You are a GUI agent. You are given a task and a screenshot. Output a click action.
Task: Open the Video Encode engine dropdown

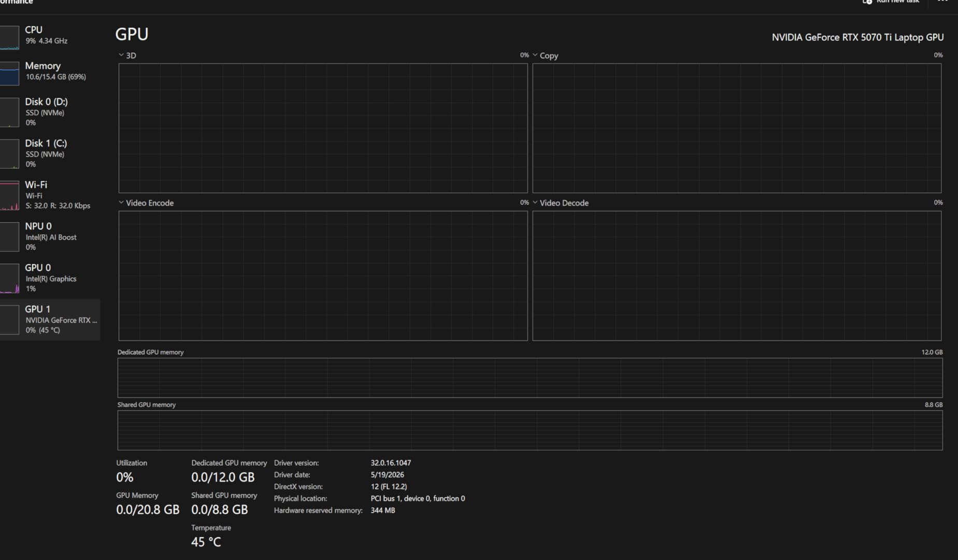click(146, 203)
